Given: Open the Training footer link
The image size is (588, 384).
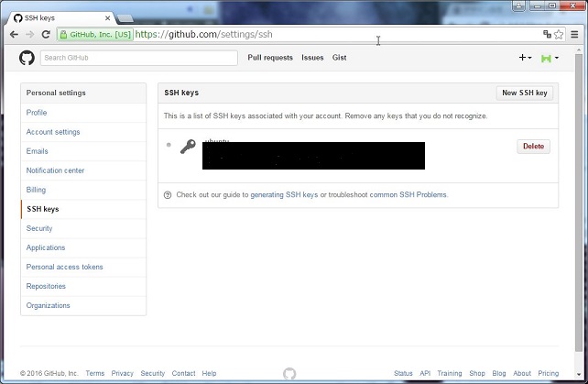Looking at the screenshot, I should [x=450, y=374].
